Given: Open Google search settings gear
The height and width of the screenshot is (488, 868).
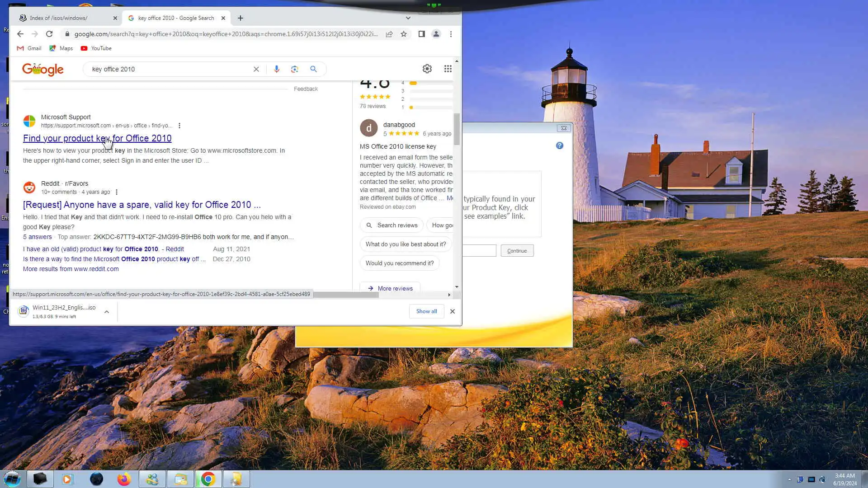Looking at the screenshot, I should coord(427,69).
